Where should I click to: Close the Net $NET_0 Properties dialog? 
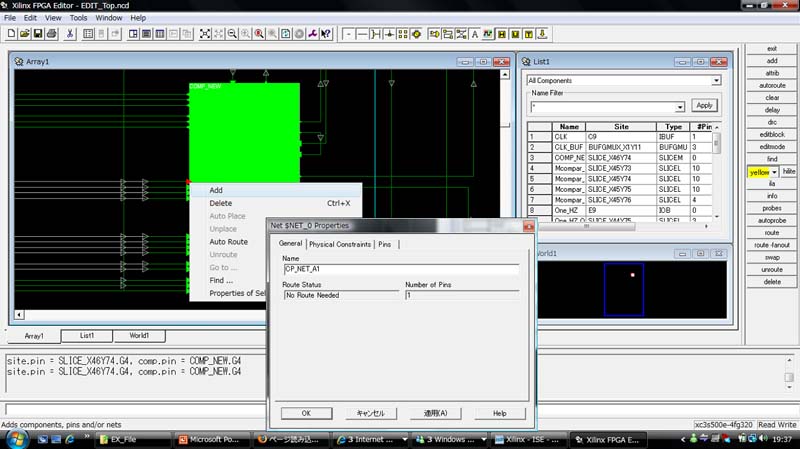point(529,226)
